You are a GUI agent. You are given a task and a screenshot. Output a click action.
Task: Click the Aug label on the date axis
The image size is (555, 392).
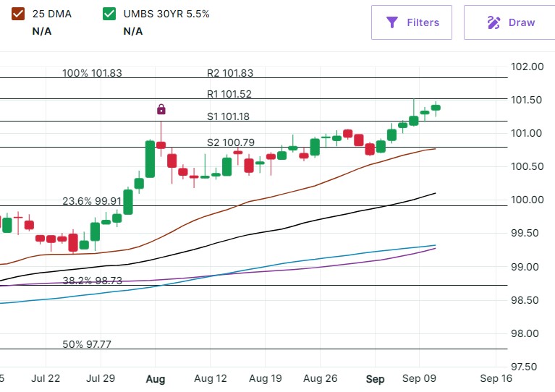tap(156, 378)
